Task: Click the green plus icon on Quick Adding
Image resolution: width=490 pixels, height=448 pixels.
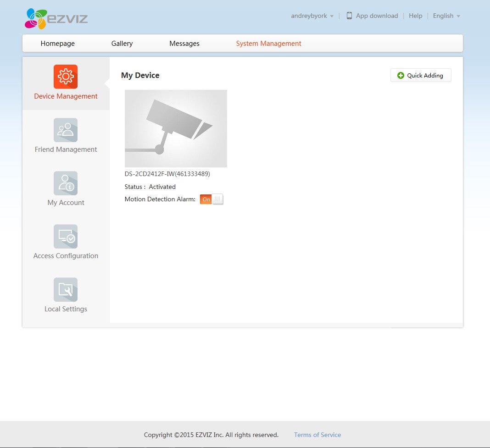Action: (x=401, y=75)
